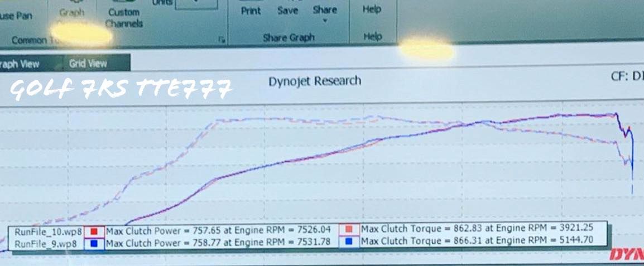Click the Help button in the ribbon
The image size is (644, 266).
[372, 9]
